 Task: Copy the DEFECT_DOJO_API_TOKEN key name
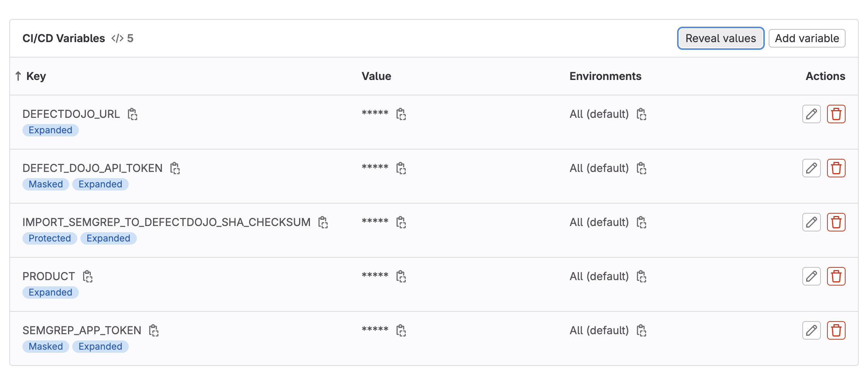pos(175,168)
